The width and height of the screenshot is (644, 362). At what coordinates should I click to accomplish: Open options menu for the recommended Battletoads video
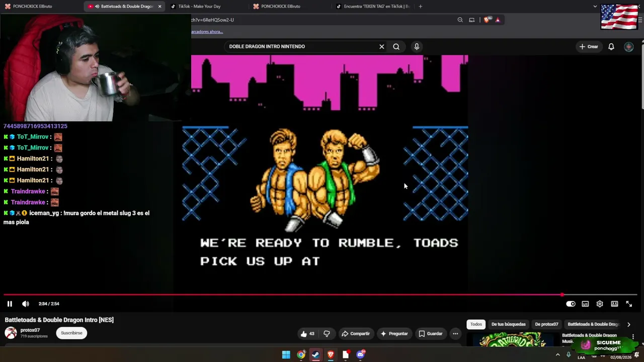point(633,336)
